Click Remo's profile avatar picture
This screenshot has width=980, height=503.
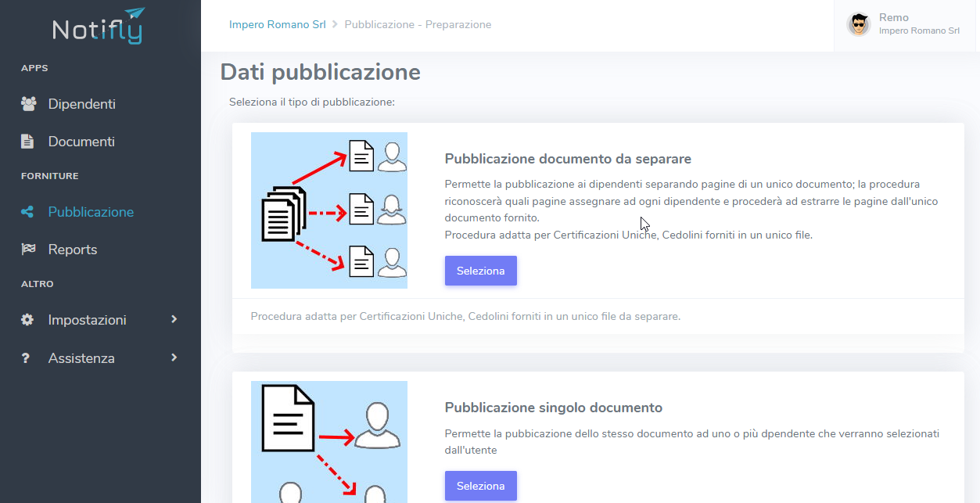point(857,24)
